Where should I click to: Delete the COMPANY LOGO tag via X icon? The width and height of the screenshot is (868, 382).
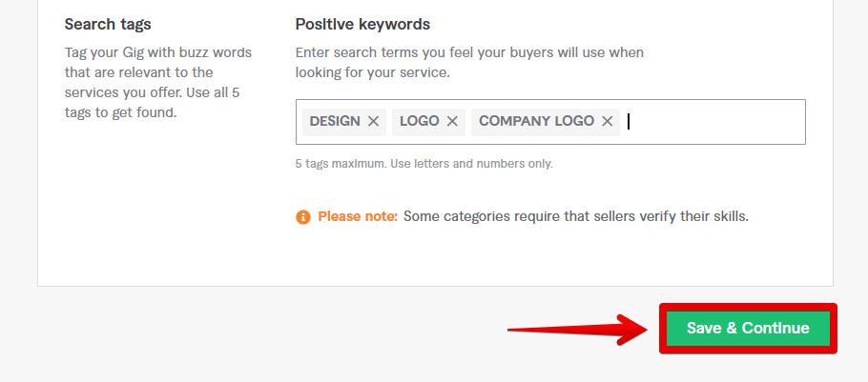tap(608, 121)
